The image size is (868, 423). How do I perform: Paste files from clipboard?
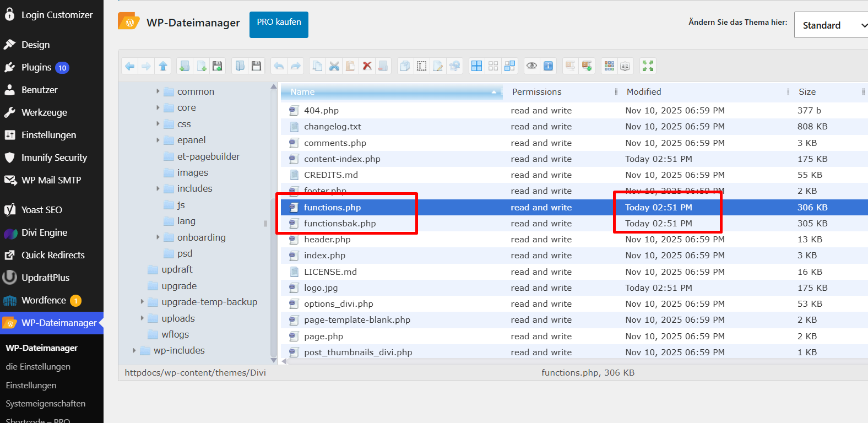point(350,66)
